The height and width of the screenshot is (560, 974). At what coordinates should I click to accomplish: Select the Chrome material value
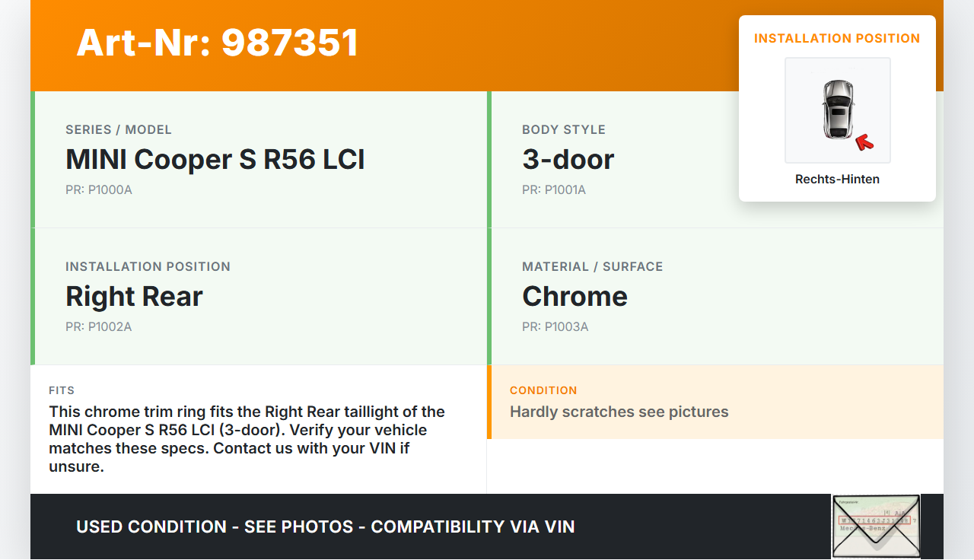coord(575,296)
